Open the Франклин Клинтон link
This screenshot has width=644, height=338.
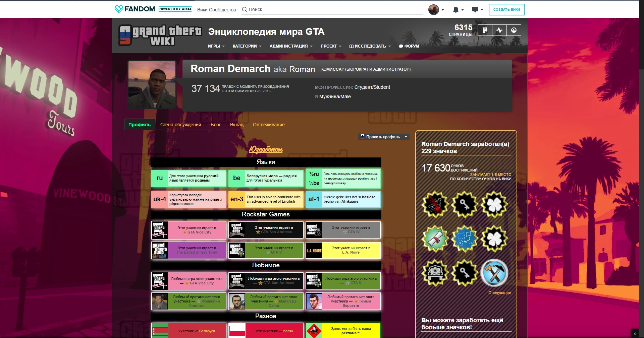(205, 303)
